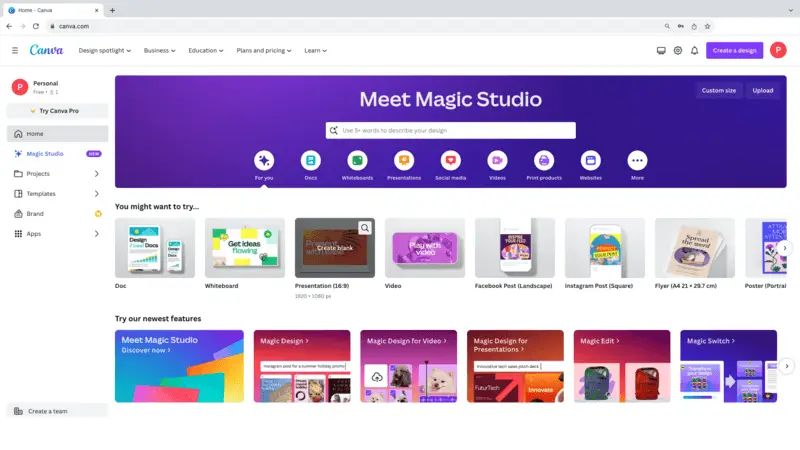This screenshot has height=450, width=800.
Task: Open the Magic Design feature card
Action: 302,366
